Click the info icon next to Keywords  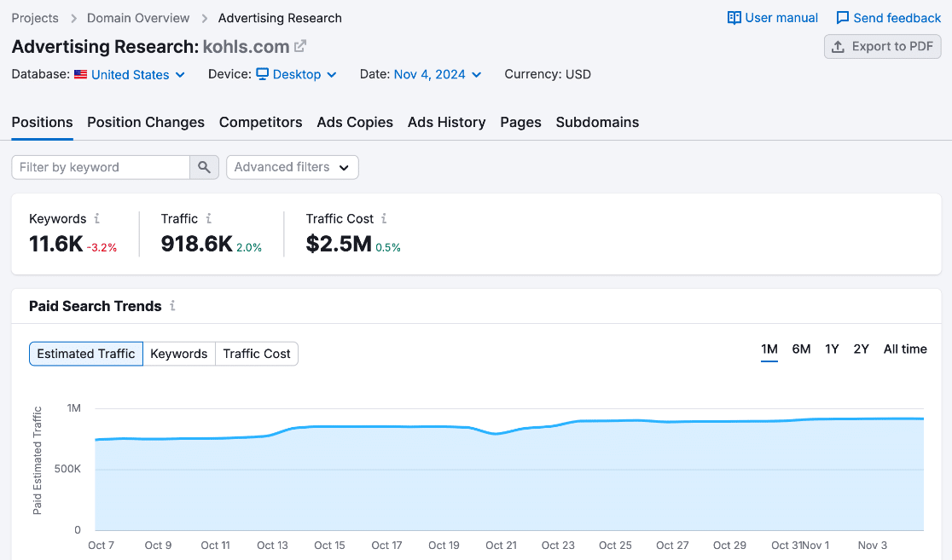coord(96,218)
